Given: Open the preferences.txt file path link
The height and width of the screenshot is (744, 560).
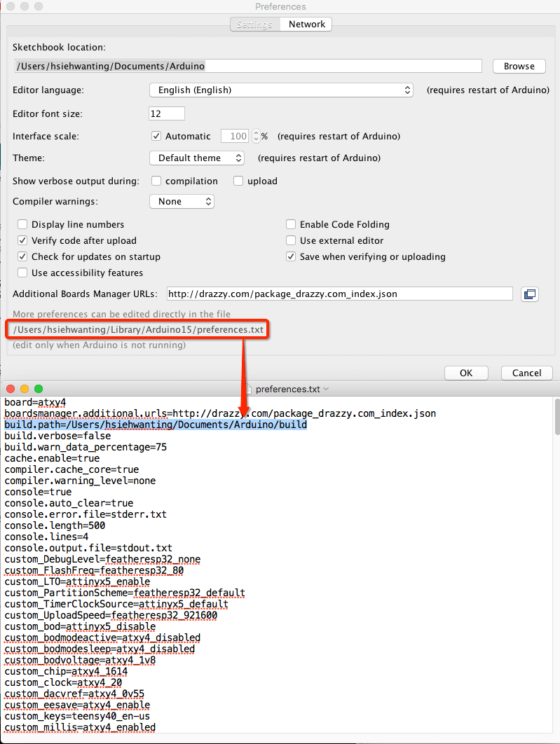Looking at the screenshot, I should (137, 329).
